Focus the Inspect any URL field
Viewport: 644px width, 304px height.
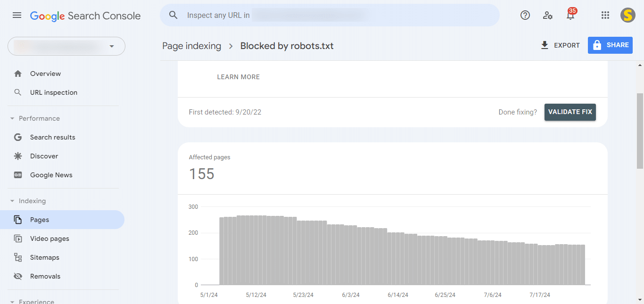[330, 15]
